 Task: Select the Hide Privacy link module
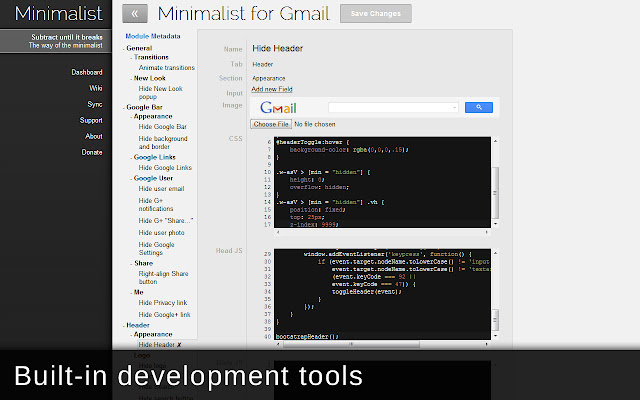coord(165,300)
